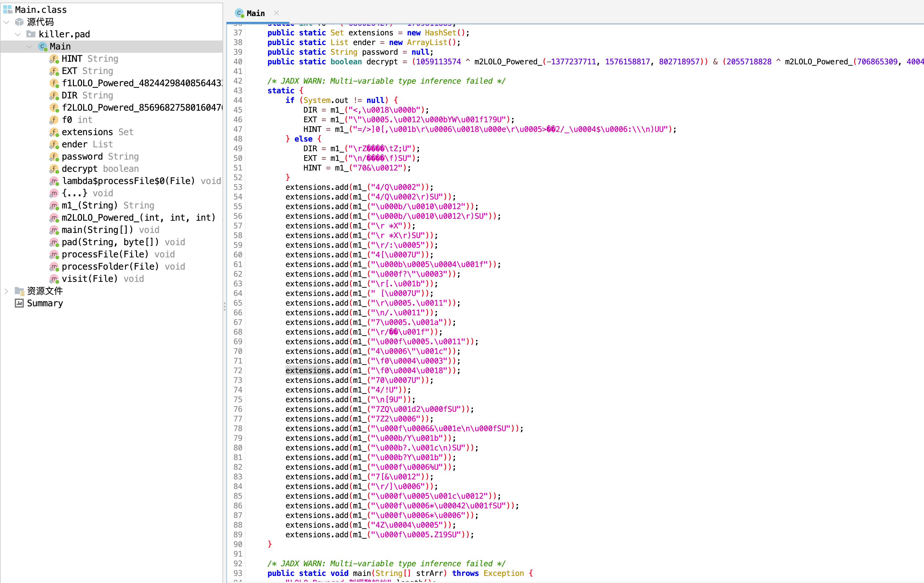
Task: Click the HINT field icon
Action: point(54,59)
